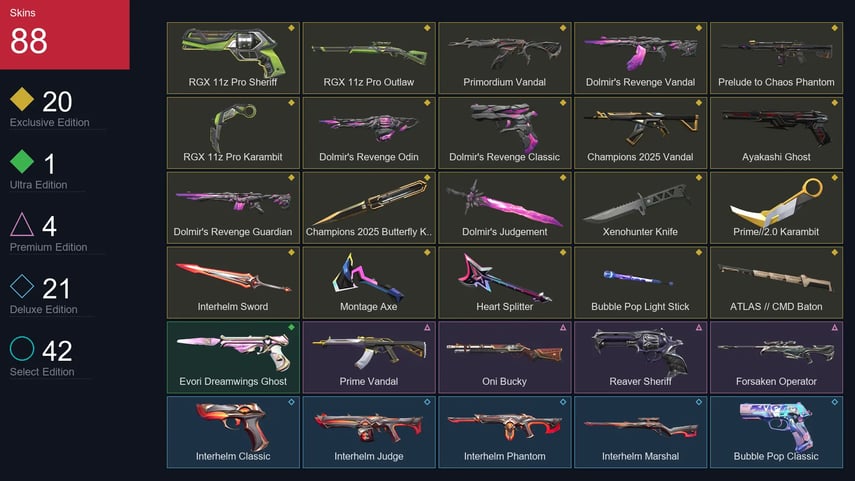The image size is (855, 481).
Task: Select the RGX 11z Pro Sheriff skin
Action: coord(233,58)
